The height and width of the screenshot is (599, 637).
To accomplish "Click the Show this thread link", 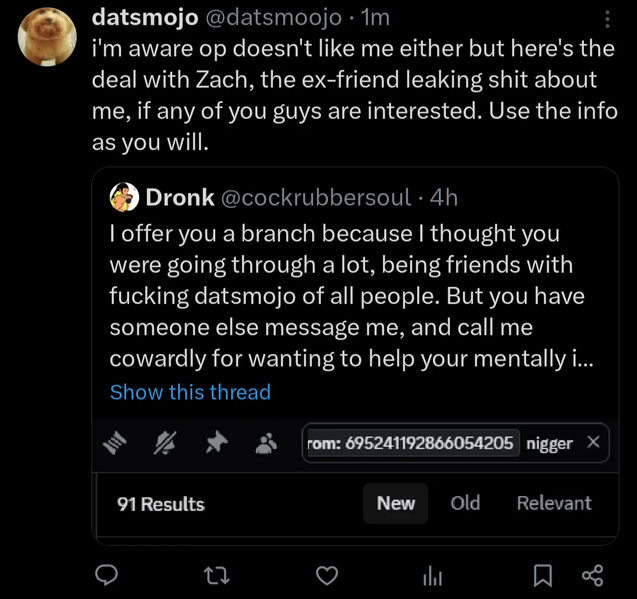I will tap(190, 392).
